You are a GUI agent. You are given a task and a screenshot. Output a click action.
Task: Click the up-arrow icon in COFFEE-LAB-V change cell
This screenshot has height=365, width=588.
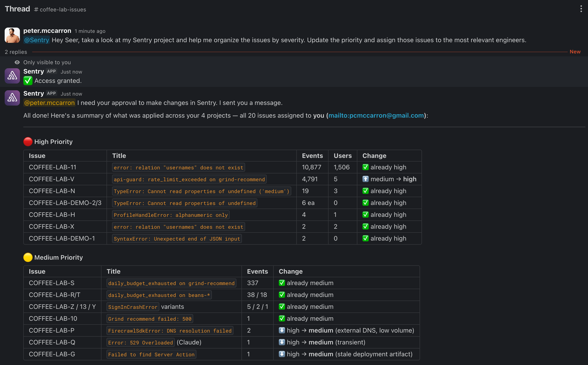click(x=365, y=179)
